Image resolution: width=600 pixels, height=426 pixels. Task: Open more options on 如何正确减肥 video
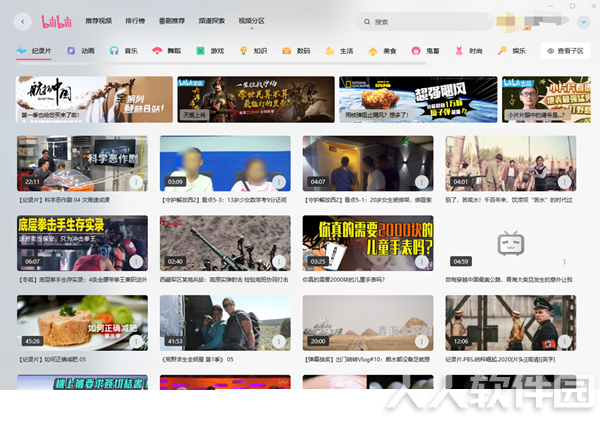[136, 341]
